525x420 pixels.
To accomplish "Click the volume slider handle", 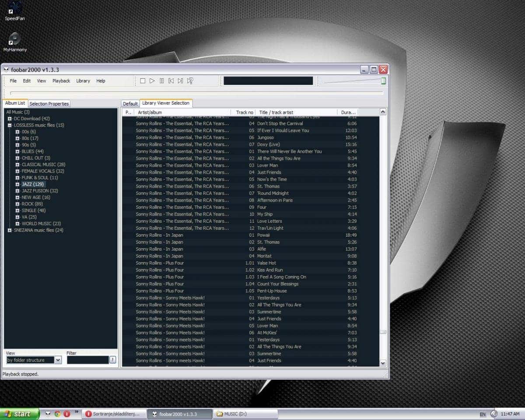I will pyautogui.click(x=383, y=81).
